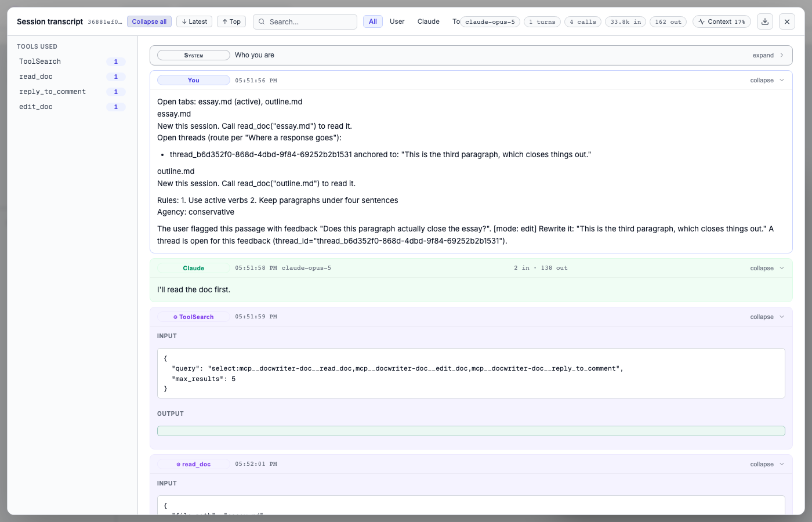Viewport: 812px width, 522px height.
Task: Click timestamp 05:51:56 PM
Action: point(256,81)
